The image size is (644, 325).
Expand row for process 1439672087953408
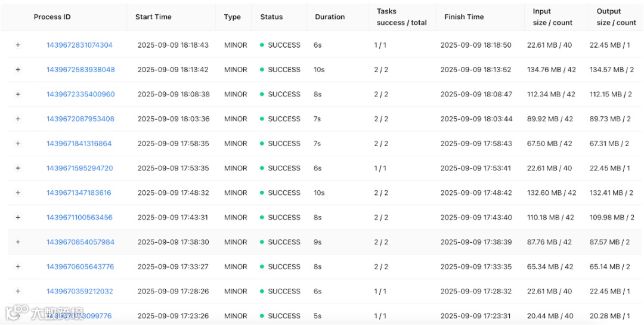(18, 119)
